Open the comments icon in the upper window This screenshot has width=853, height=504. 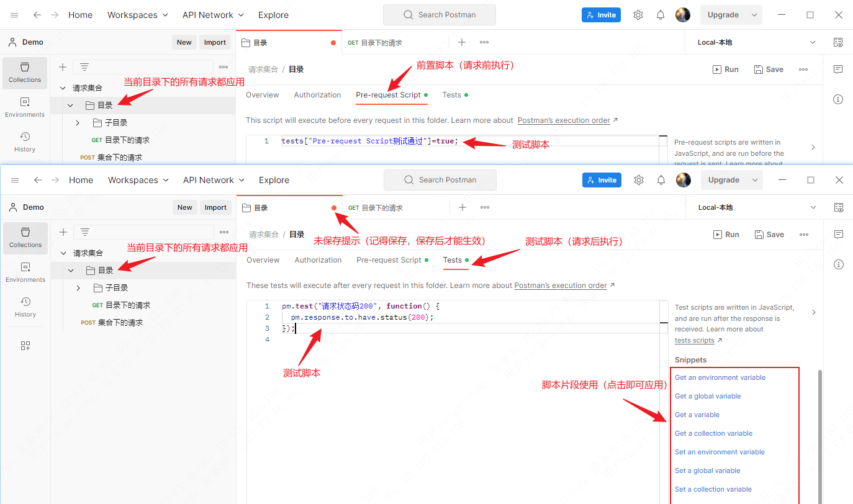click(838, 70)
